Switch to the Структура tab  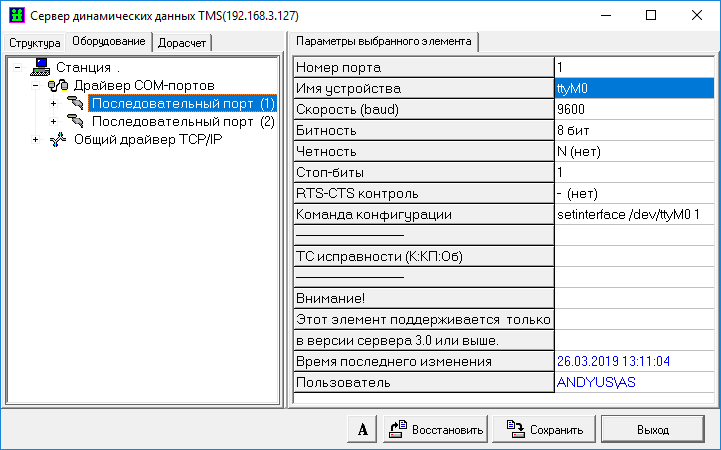(x=35, y=43)
